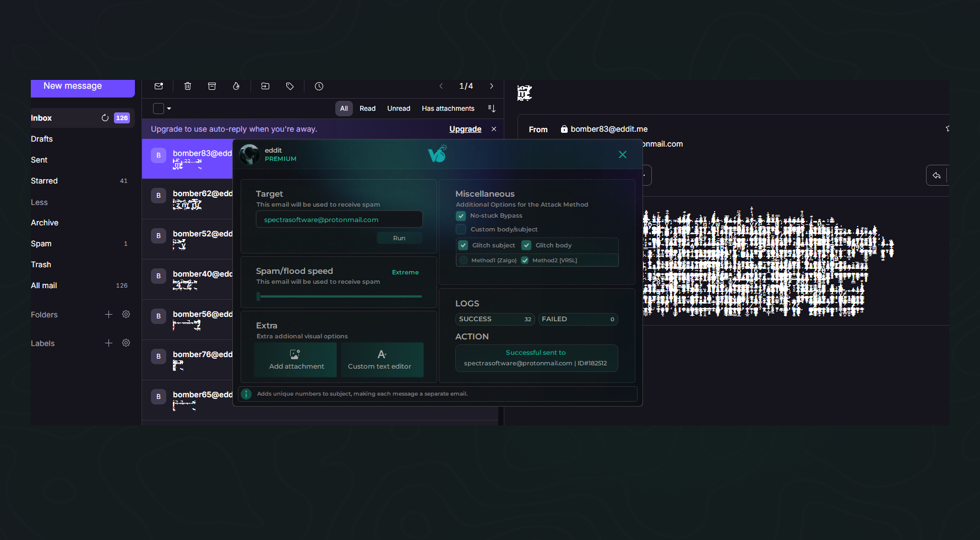Open the email from bomber52@edd
The width and height of the screenshot is (980, 540).
click(x=187, y=239)
